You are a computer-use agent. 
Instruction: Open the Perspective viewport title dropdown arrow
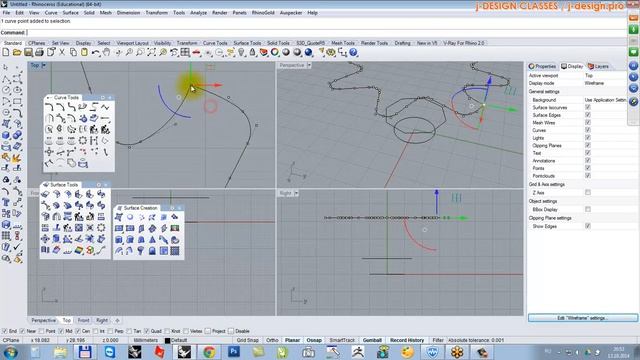pyautogui.click(x=309, y=65)
